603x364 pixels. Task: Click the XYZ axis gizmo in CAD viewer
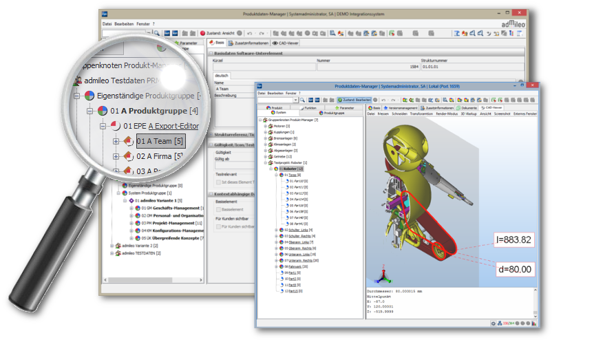(383, 275)
